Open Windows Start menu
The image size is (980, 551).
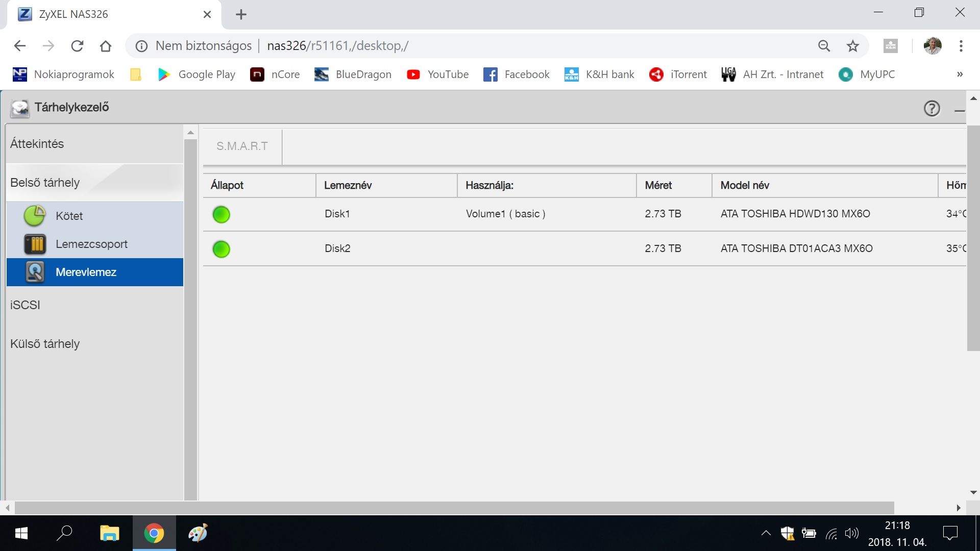point(21,533)
